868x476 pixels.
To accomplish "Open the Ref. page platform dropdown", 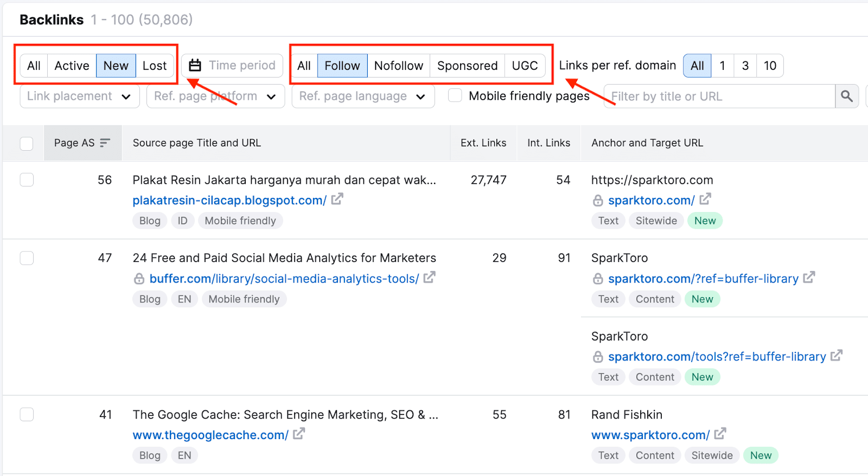I will [x=215, y=97].
